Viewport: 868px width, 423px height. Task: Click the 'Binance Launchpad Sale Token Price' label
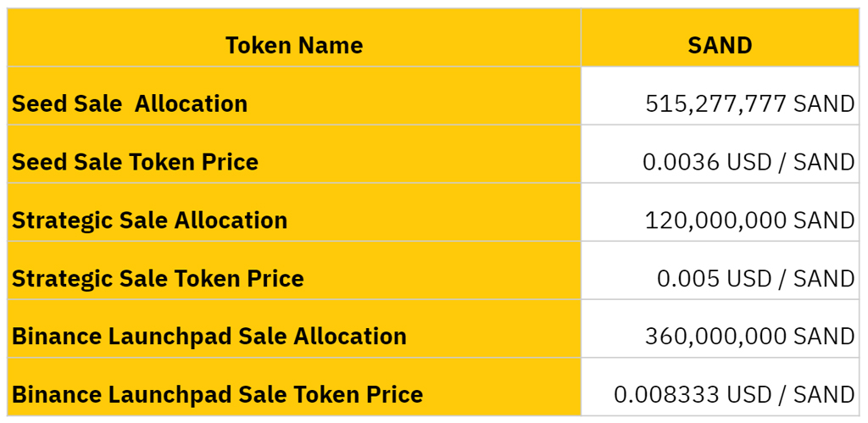[x=217, y=394]
